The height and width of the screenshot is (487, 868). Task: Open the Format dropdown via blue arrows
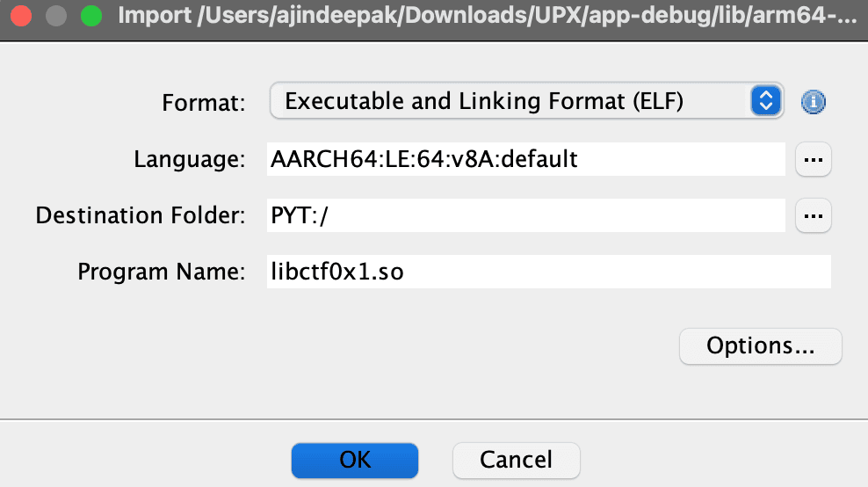click(x=765, y=101)
